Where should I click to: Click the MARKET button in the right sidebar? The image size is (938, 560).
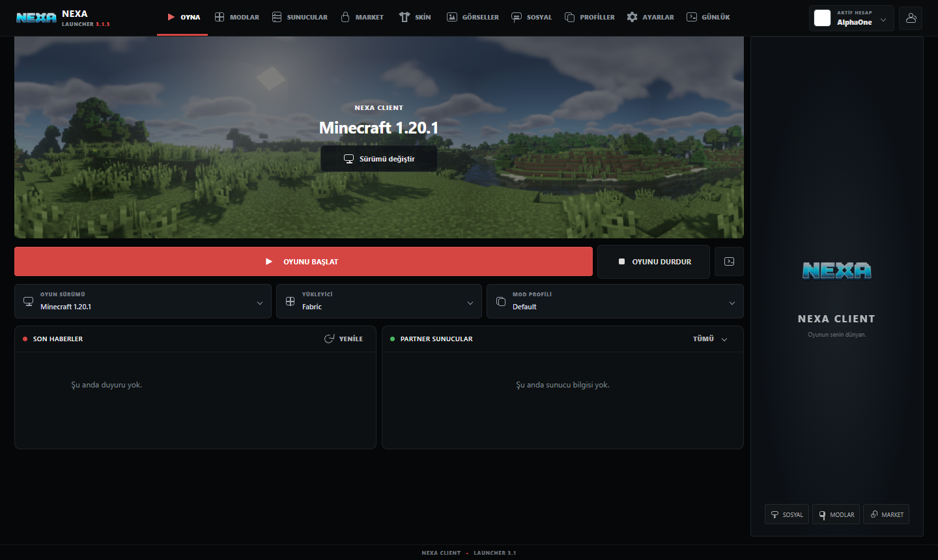tap(887, 514)
